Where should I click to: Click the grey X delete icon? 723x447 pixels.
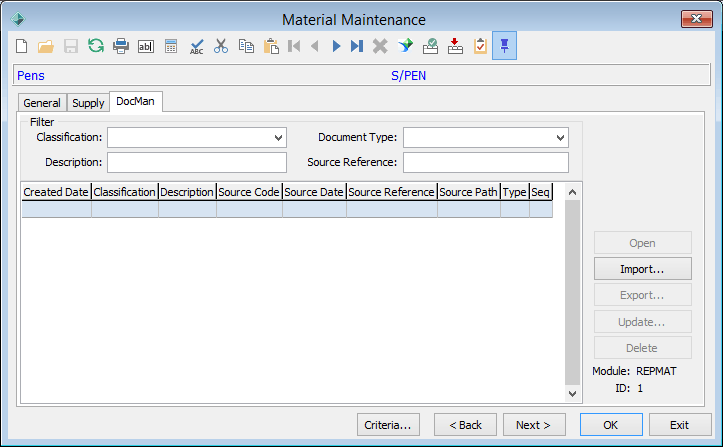point(380,46)
